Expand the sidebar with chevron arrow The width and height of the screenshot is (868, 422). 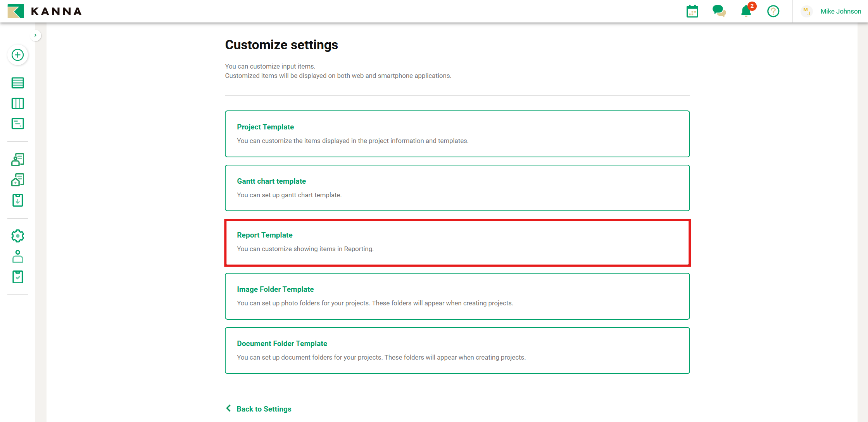click(35, 35)
